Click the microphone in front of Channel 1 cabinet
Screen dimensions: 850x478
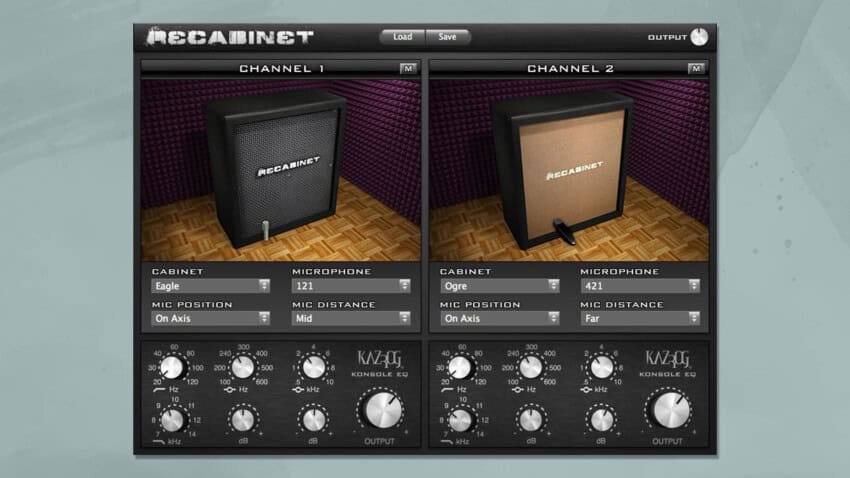point(264,229)
